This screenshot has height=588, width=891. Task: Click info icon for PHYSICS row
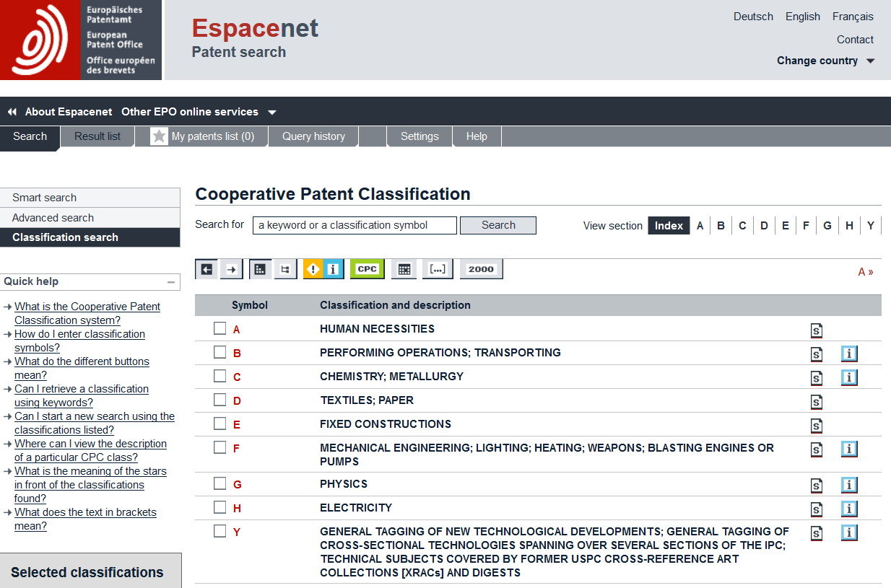pos(849,486)
